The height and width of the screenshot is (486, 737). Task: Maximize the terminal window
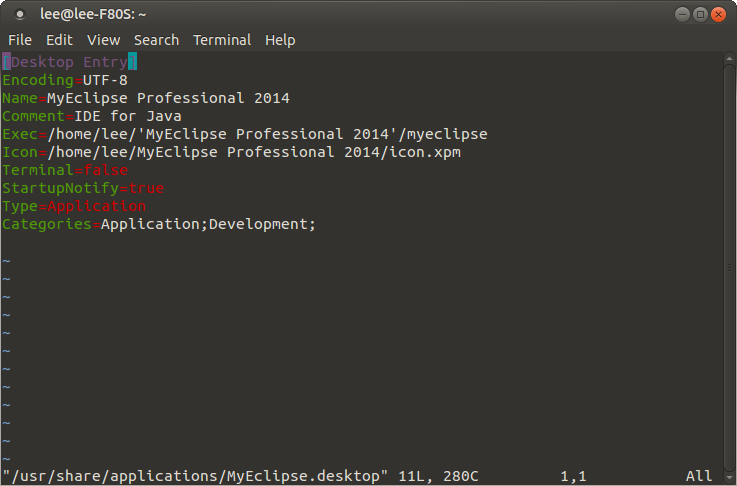pos(700,14)
